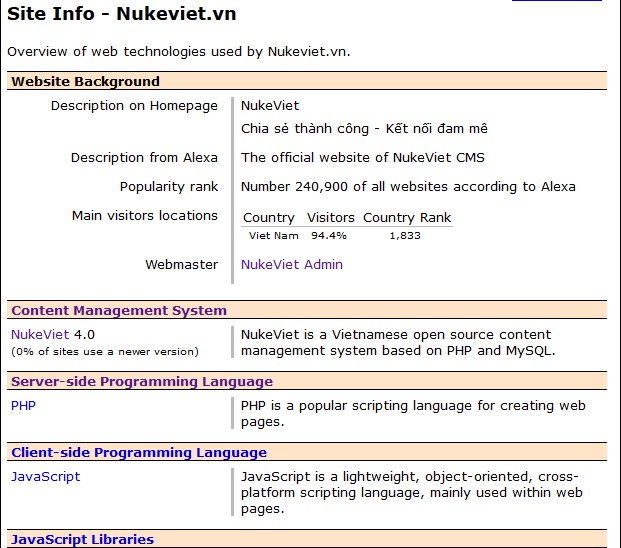Click the 'NukeViet' homepage description text
This screenshot has height=548, width=621.
tap(270, 106)
